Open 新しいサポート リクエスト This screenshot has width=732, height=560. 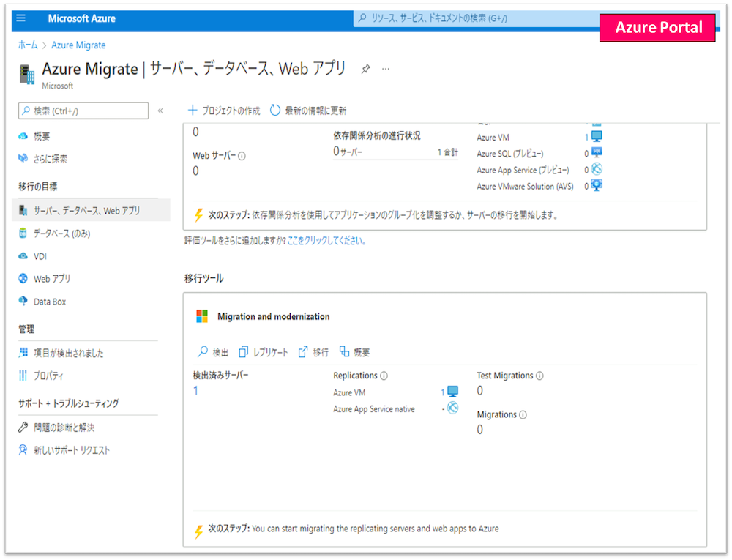[64, 450]
